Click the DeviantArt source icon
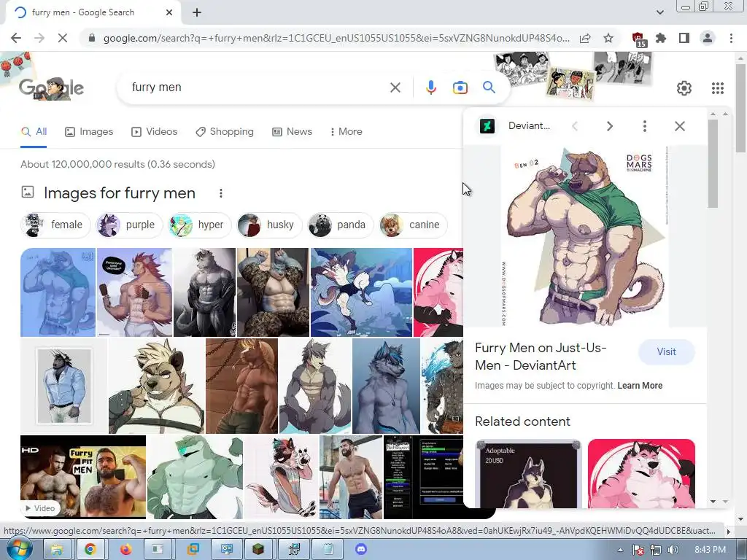Image resolution: width=747 pixels, height=560 pixels. (487, 126)
